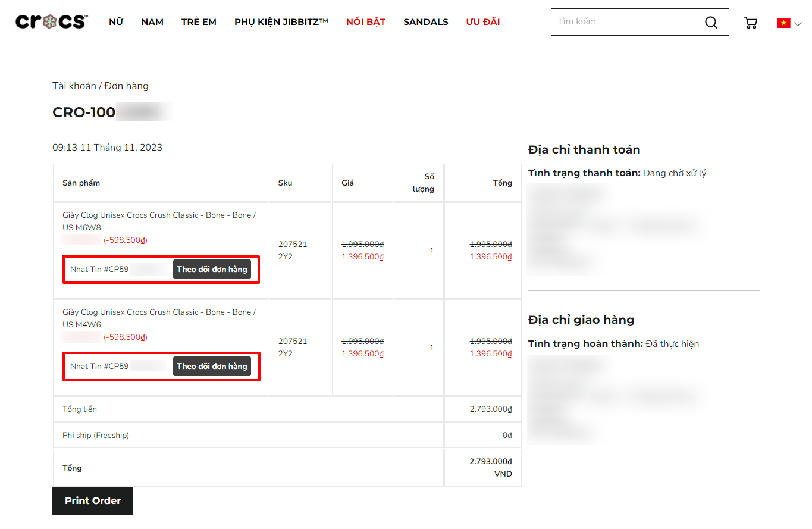Click the CRO-100 order number heading
Viewport: 812px width, 529px height.
84,112
